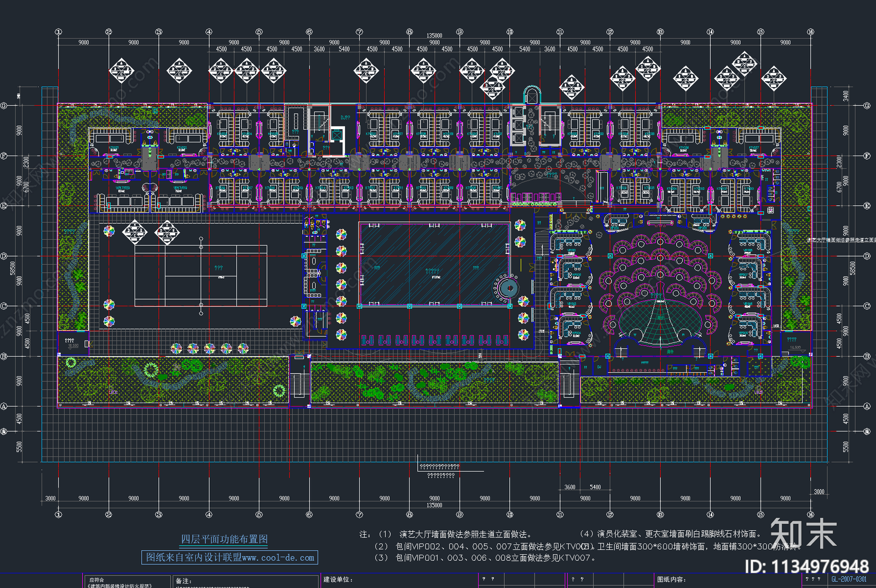The width and height of the screenshot is (876, 588).
Task: Select the 3600 dimension below the plan
Action: (570, 487)
